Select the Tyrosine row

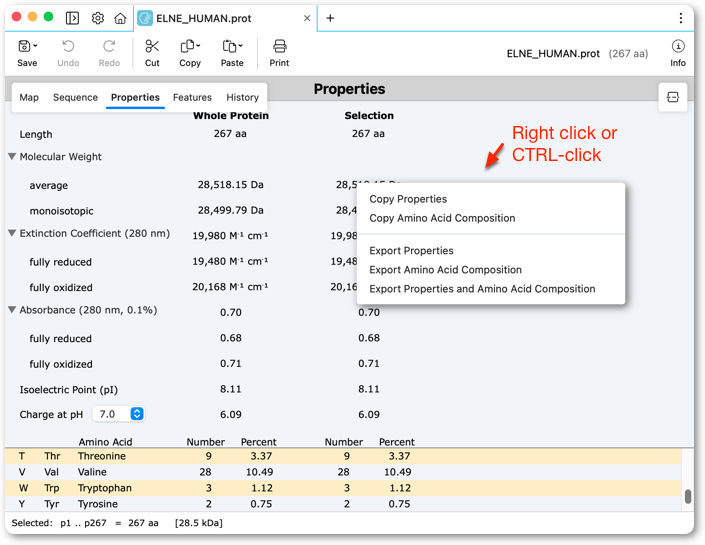pos(344,504)
